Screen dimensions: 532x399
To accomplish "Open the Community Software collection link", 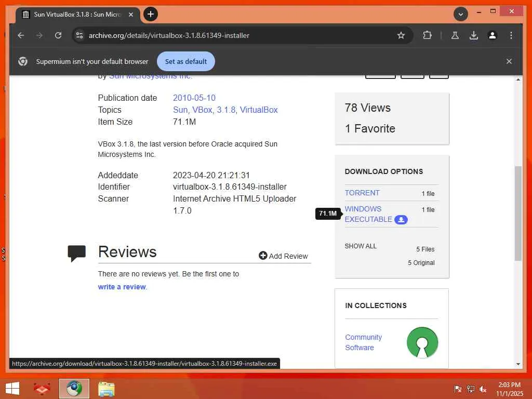I will 363,342.
